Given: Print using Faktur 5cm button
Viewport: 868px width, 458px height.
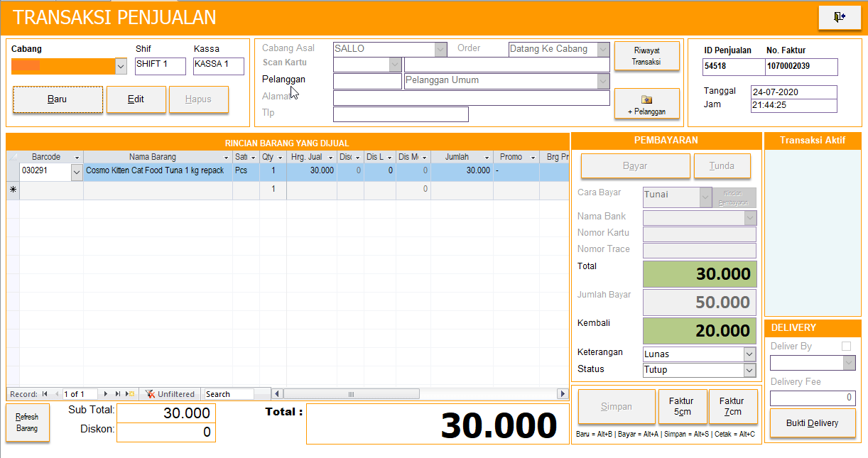Looking at the screenshot, I should point(683,406).
